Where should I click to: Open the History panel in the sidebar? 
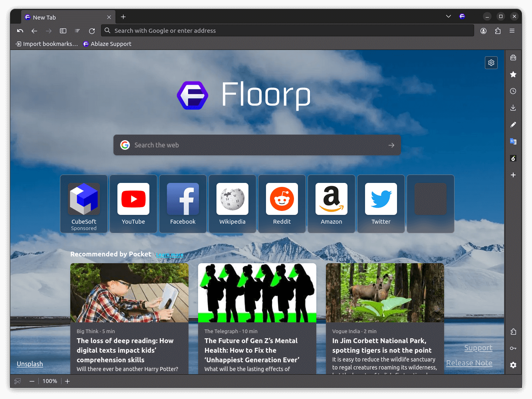[513, 91]
